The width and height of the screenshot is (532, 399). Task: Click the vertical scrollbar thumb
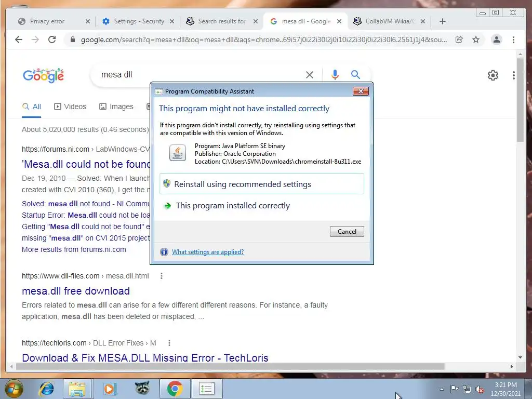coord(520,100)
